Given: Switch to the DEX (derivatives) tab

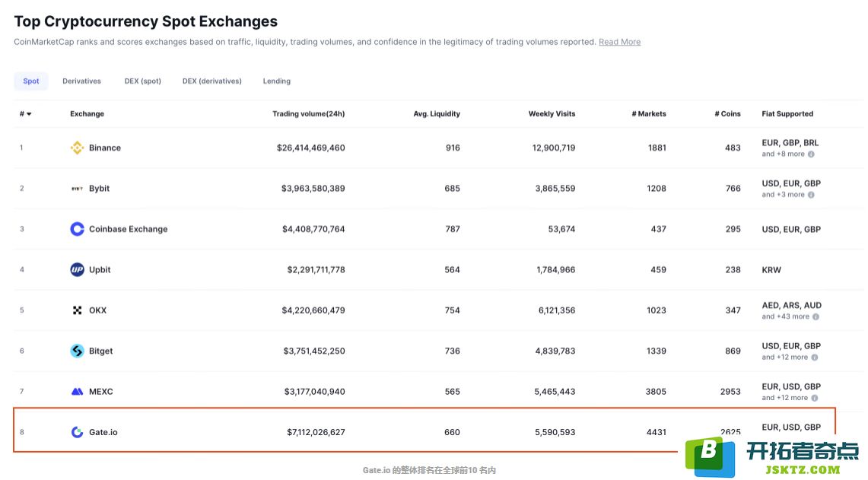Looking at the screenshot, I should [212, 81].
